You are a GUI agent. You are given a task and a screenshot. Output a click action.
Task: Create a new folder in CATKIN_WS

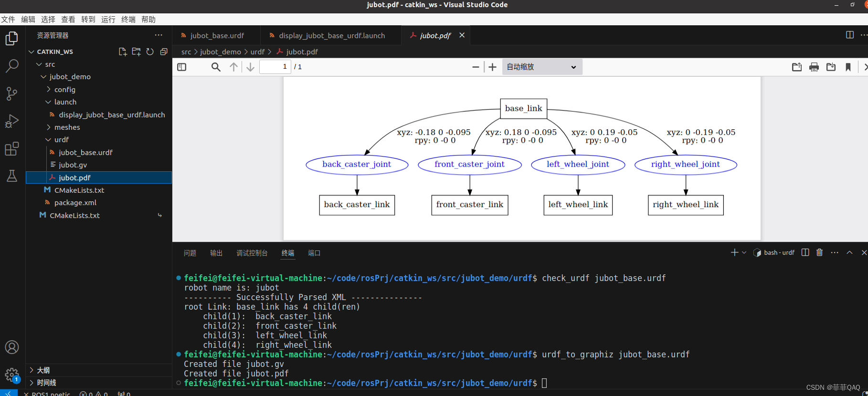[x=137, y=52]
